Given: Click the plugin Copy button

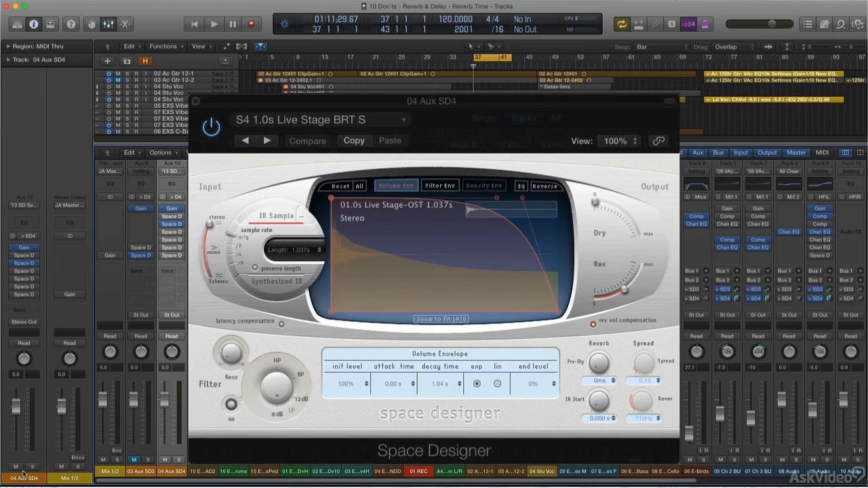Looking at the screenshot, I should [354, 140].
